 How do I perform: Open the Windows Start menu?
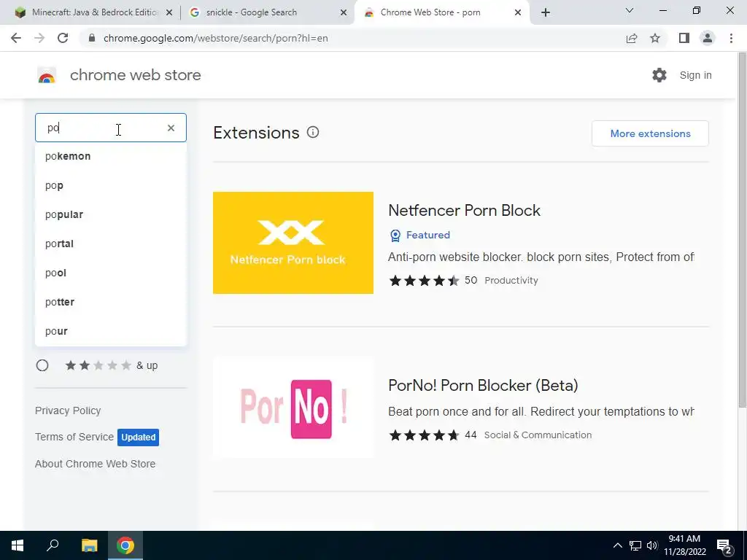(18, 545)
